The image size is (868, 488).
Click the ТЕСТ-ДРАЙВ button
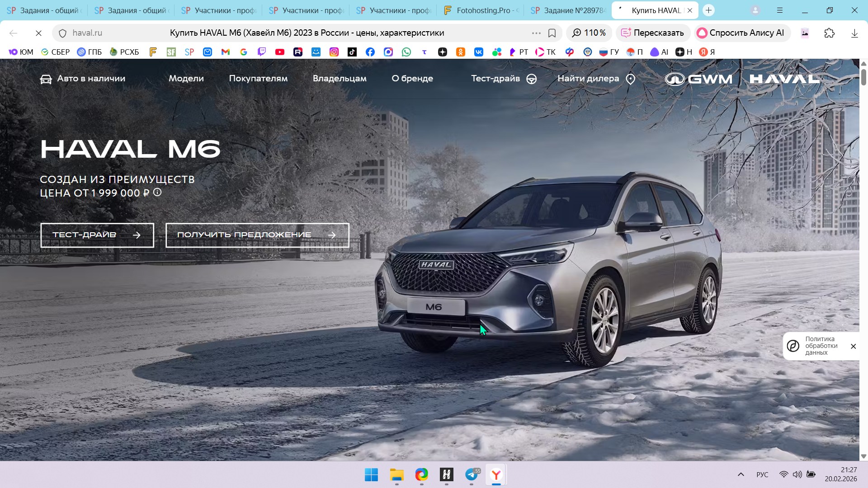[x=97, y=235]
